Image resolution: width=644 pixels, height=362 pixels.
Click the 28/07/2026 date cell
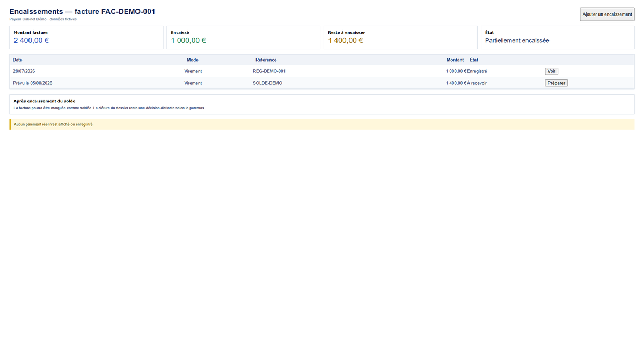click(24, 71)
